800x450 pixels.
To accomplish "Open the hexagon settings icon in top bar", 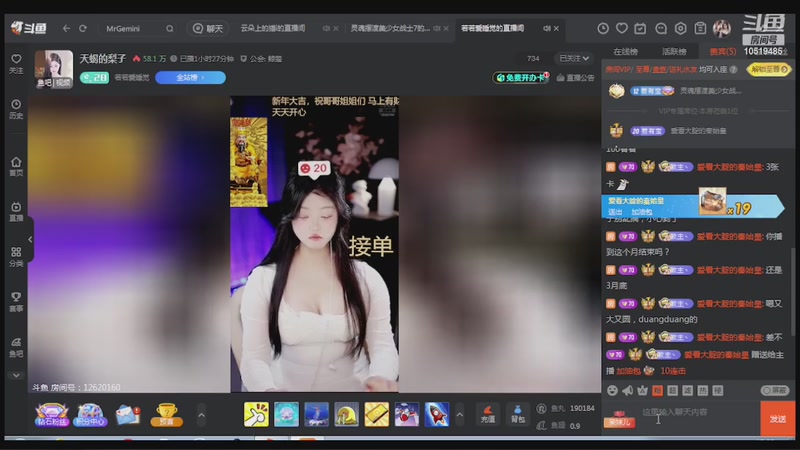I will [680, 29].
